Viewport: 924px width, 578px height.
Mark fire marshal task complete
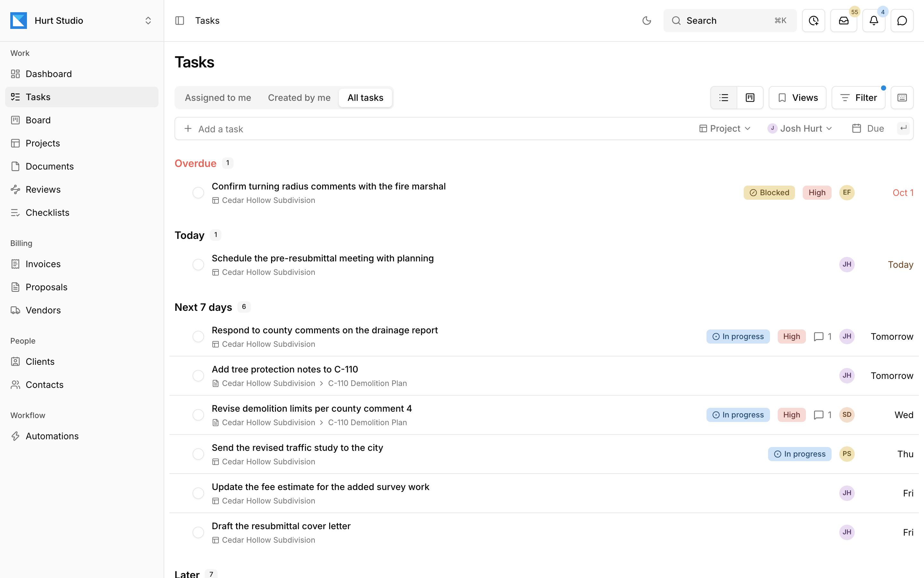point(198,193)
